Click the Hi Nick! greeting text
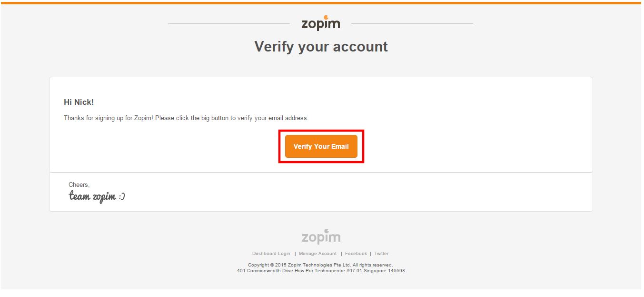Image resolution: width=644 pixels, height=297 pixels. coord(79,102)
